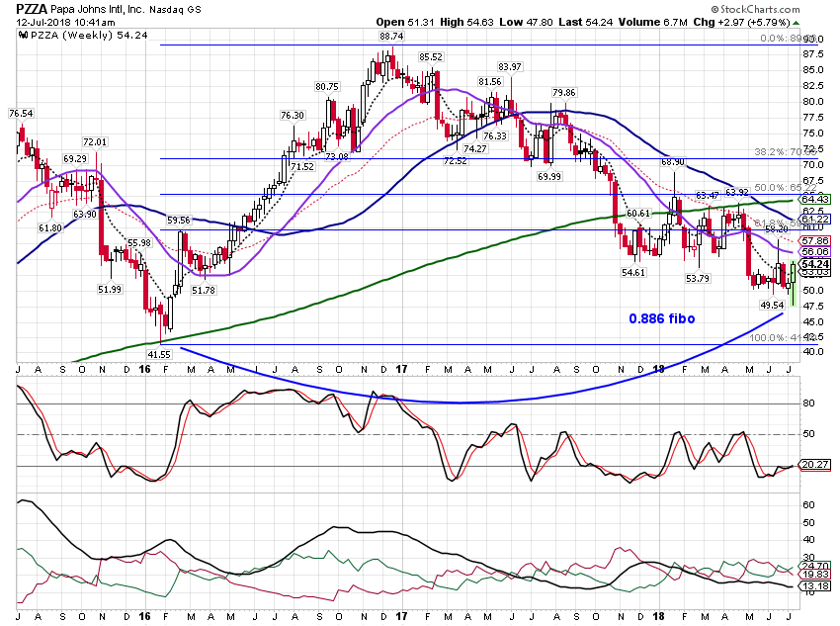Click the green up-arrow after the Chg value
Screen dimensions: 840x626
pyautogui.click(x=797, y=23)
